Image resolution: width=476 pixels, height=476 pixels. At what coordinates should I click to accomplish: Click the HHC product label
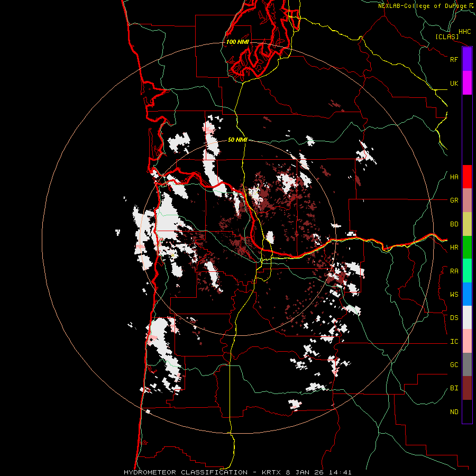tap(465, 32)
